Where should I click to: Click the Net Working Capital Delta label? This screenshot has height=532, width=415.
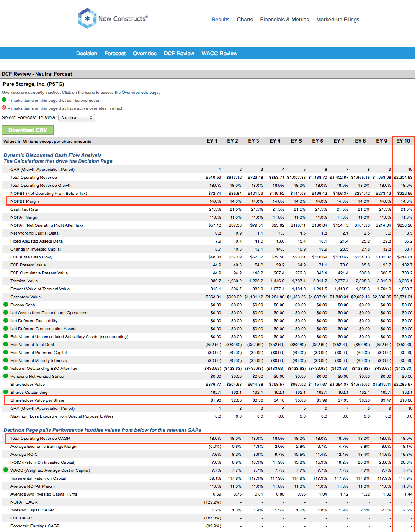pos(34,233)
